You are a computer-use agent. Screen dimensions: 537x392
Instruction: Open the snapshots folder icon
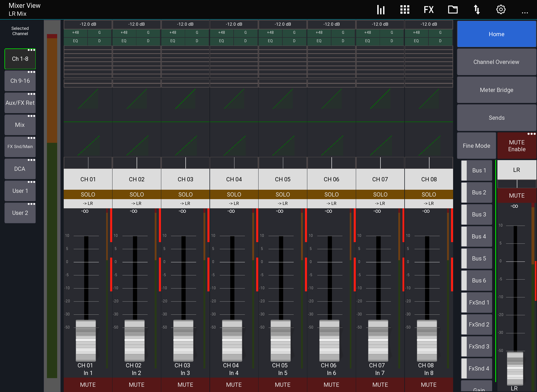tap(453, 9)
